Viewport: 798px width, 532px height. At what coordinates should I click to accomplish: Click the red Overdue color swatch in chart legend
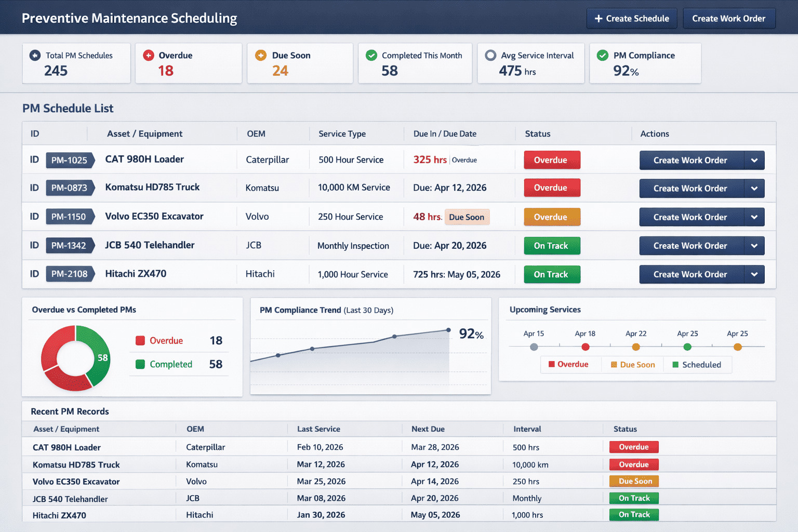click(x=140, y=340)
